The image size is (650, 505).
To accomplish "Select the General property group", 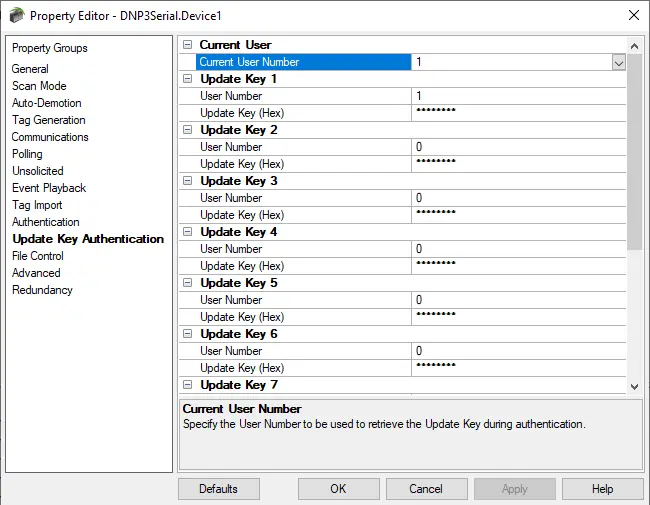I will coord(30,69).
